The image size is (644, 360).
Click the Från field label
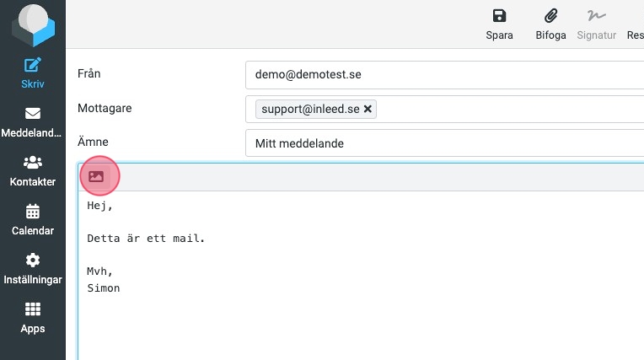(x=89, y=74)
